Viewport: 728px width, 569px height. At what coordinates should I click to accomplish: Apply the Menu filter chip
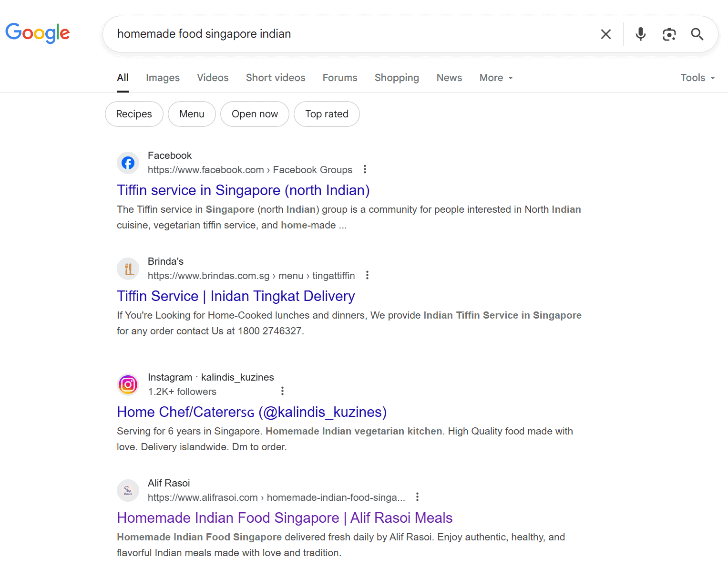[x=192, y=114]
